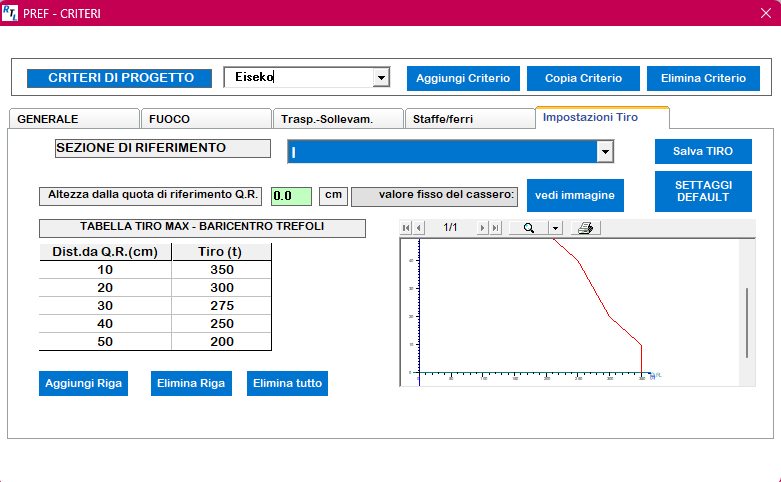Click the chart preview vertical scrollbar
This screenshot has width=781, height=482.
(x=747, y=322)
